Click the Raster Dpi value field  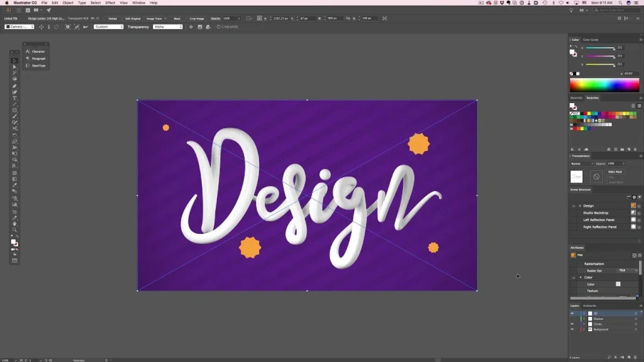click(x=627, y=270)
